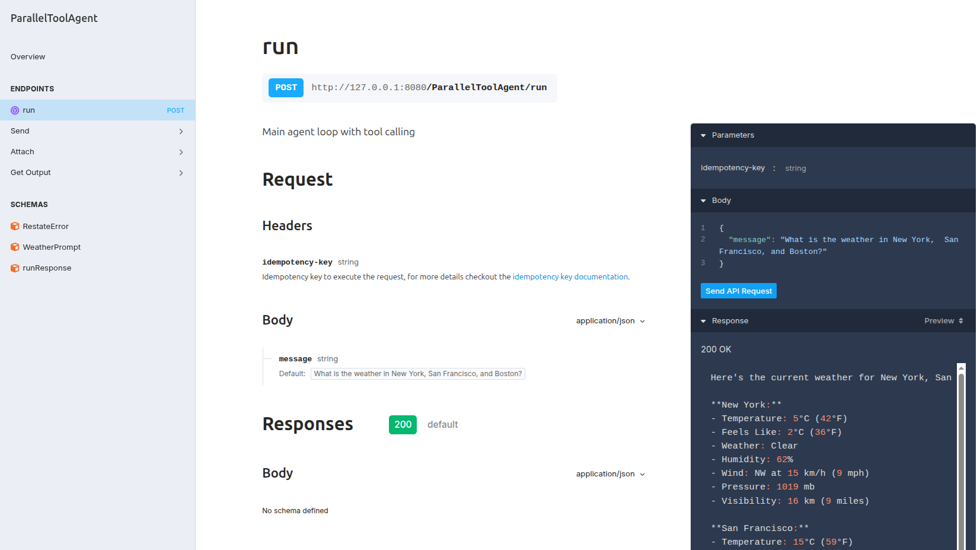Collapse the Parameters panel
980x550 pixels.
703,135
